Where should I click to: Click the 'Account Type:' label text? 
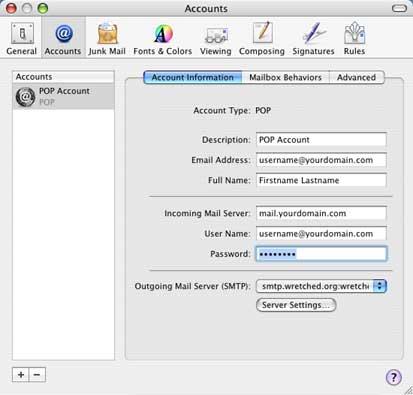222,111
